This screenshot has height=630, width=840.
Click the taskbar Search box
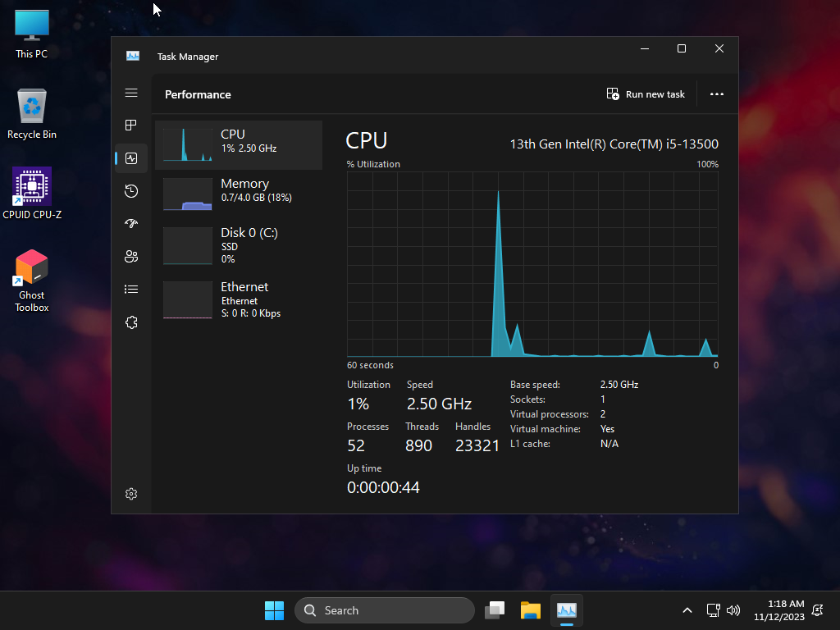pos(384,610)
